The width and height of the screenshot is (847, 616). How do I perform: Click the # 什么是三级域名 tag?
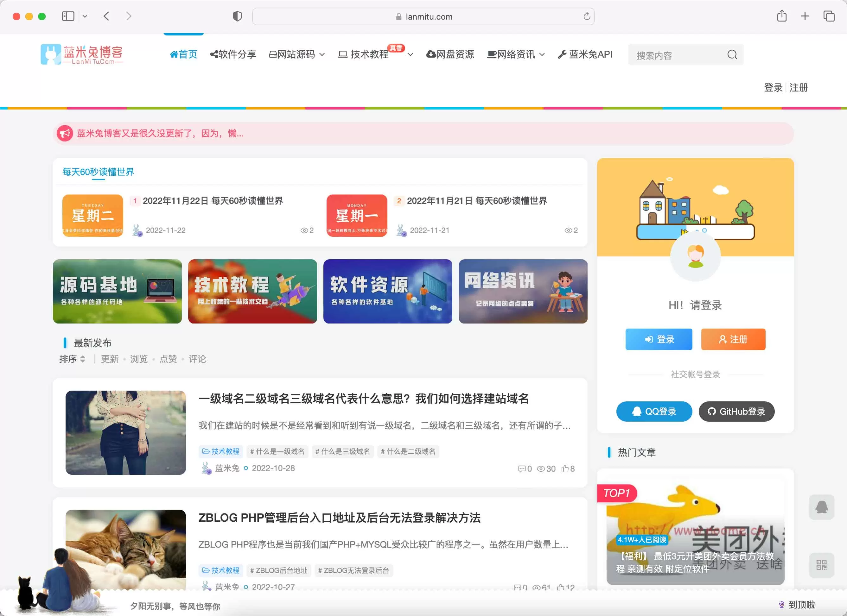[342, 451]
